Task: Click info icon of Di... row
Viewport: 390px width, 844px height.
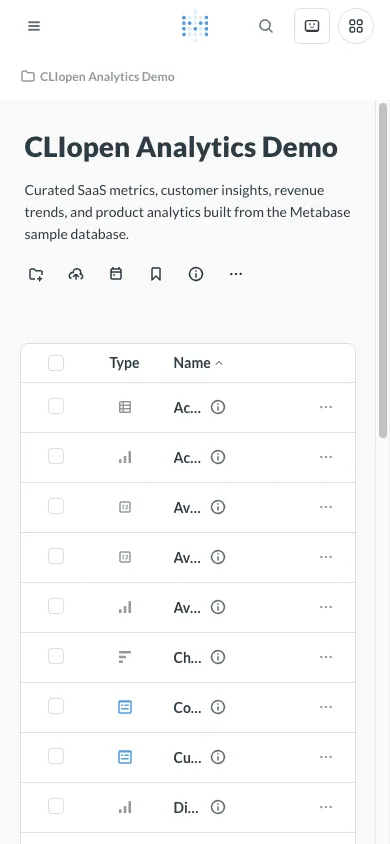Action: click(218, 807)
